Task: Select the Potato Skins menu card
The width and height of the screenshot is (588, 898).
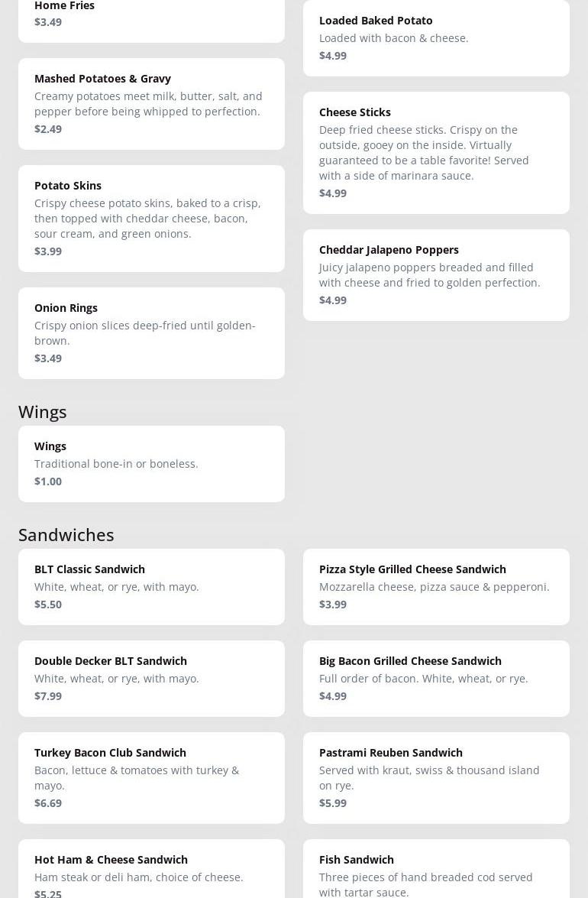Action: tap(151, 218)
